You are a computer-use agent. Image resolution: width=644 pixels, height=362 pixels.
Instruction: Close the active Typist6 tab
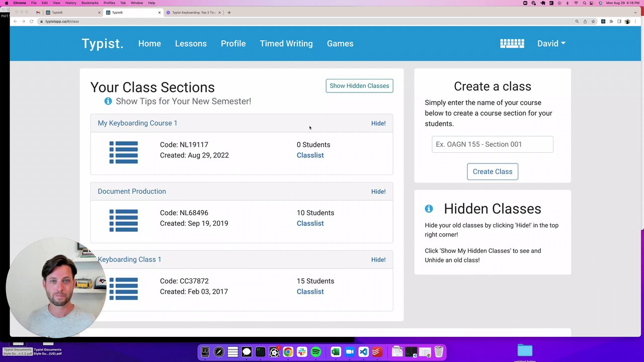pyautogui.click(x=159, y=13)
